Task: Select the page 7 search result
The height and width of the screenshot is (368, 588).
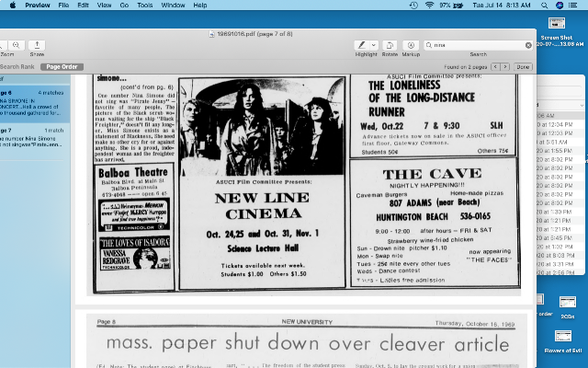Action: click(x=35, y=137)
